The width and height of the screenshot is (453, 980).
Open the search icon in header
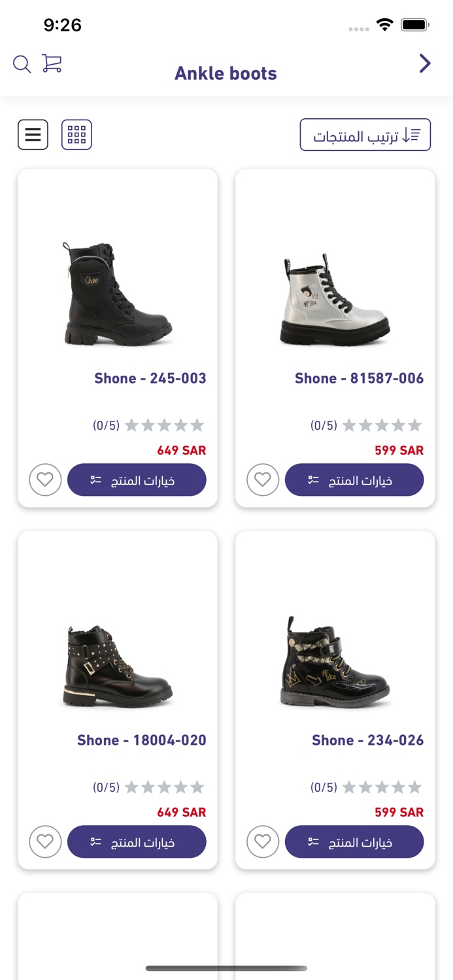coord(22,64)
